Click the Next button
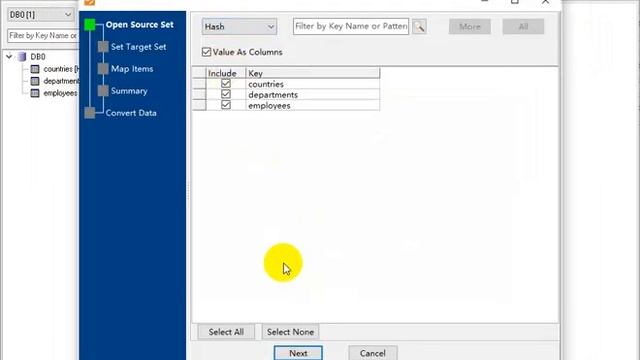Viewport: 640px width, 360px height. tap(298, 353)
